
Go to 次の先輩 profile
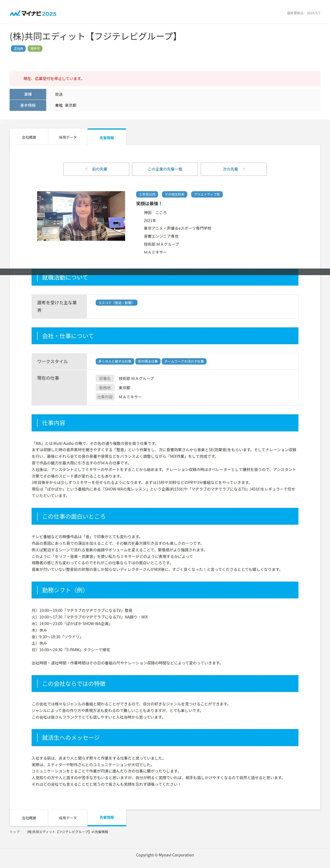click(x=234, y=169)
